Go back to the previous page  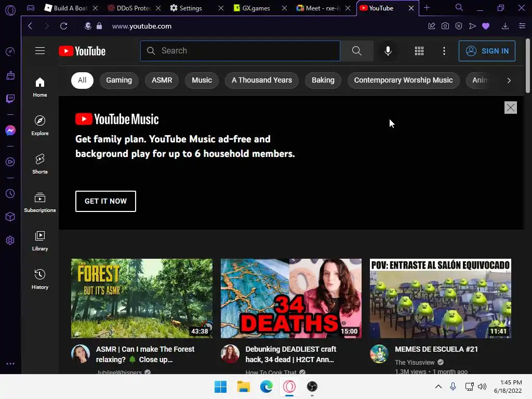tap(30, 26)
